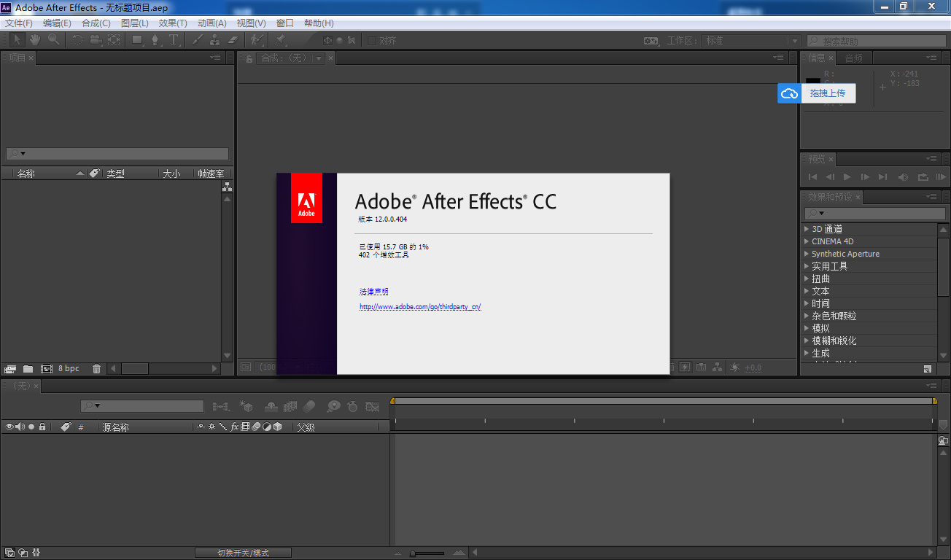This screenshot has height=560, width=951.
Task: Expand the 扭曲 effects category
Action: pyautogui.click(x=806, y=279)
